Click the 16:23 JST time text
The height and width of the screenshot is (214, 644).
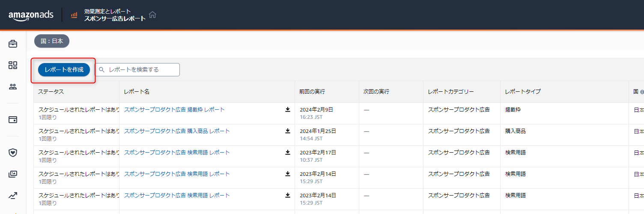tap(311, 117)
